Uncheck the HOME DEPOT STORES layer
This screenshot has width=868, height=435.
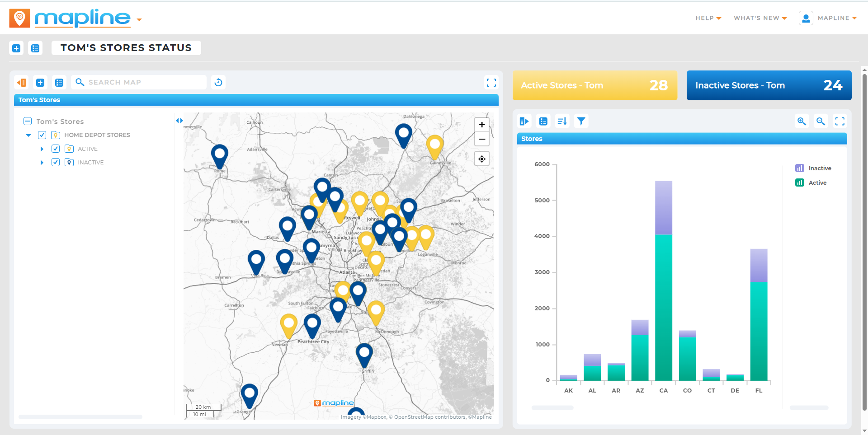[x=42, y=135]
